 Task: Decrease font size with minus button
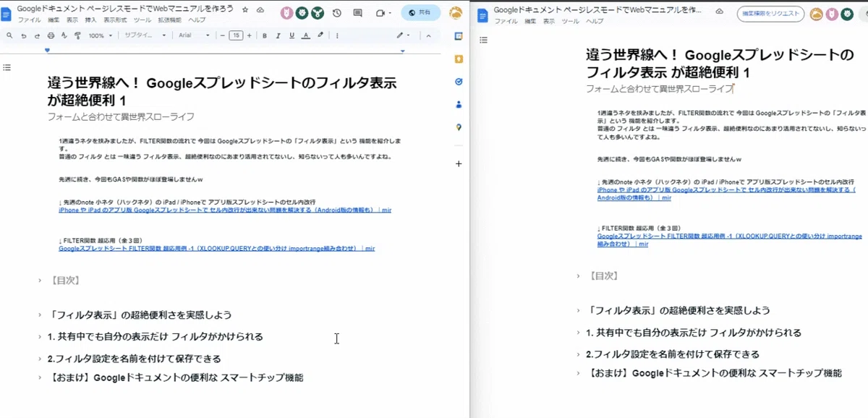tap(223, 35)
